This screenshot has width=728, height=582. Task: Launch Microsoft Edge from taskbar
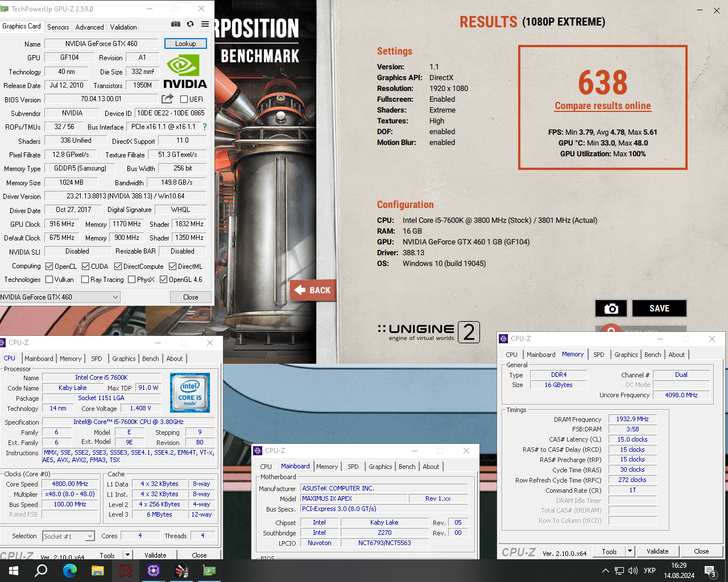(x=69, y=571)
